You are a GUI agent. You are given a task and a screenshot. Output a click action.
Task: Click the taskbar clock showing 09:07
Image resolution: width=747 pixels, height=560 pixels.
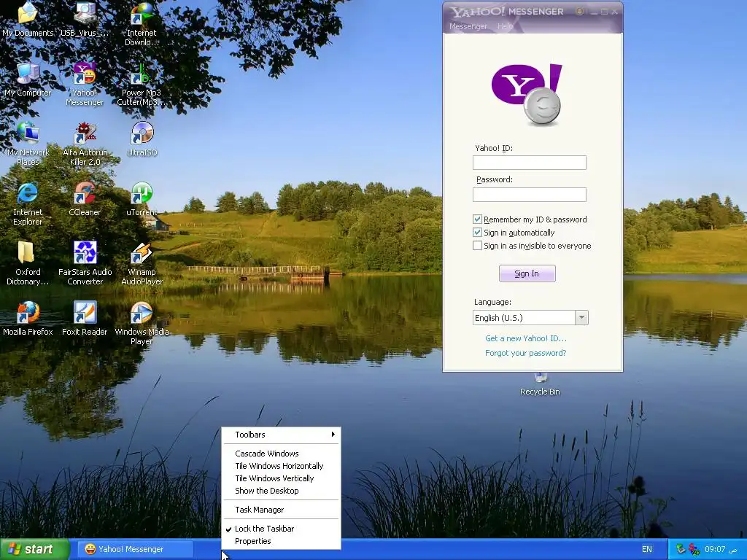pos(721,549)
